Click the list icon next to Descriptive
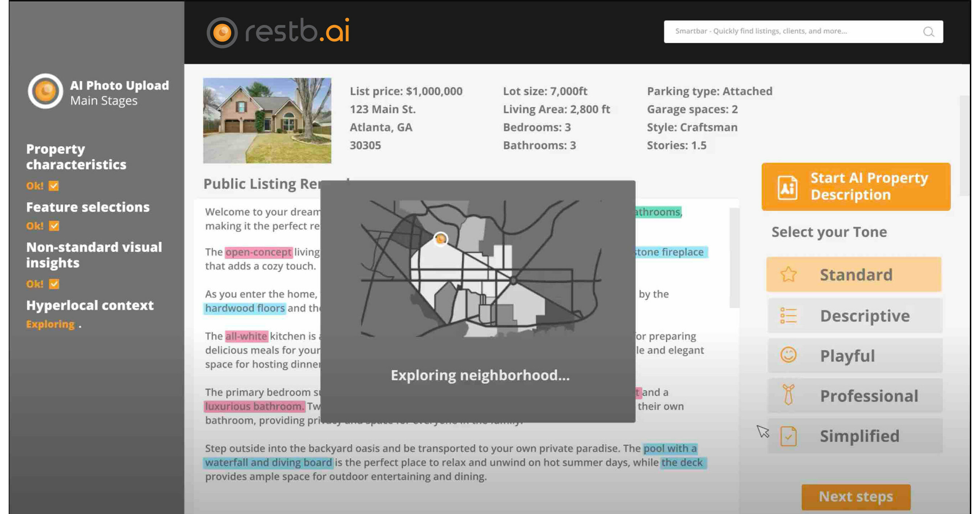Viewport: 980px width, 514px height. tap(790, 315)
